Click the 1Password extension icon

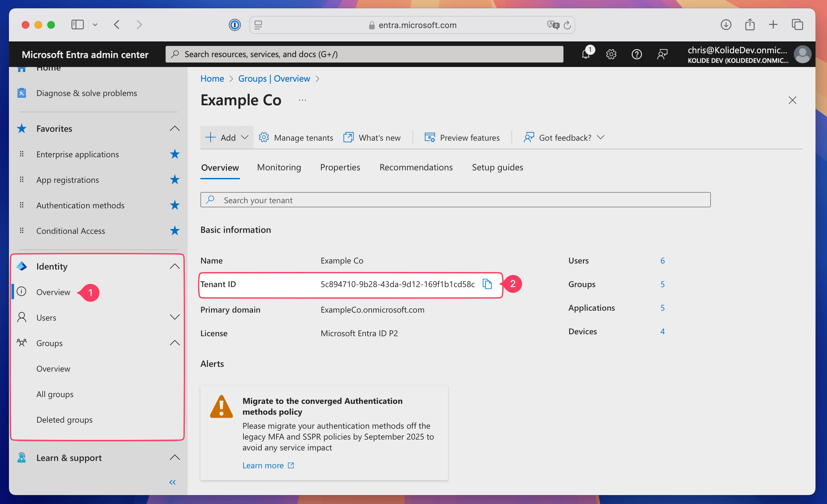tap(235, 25)
